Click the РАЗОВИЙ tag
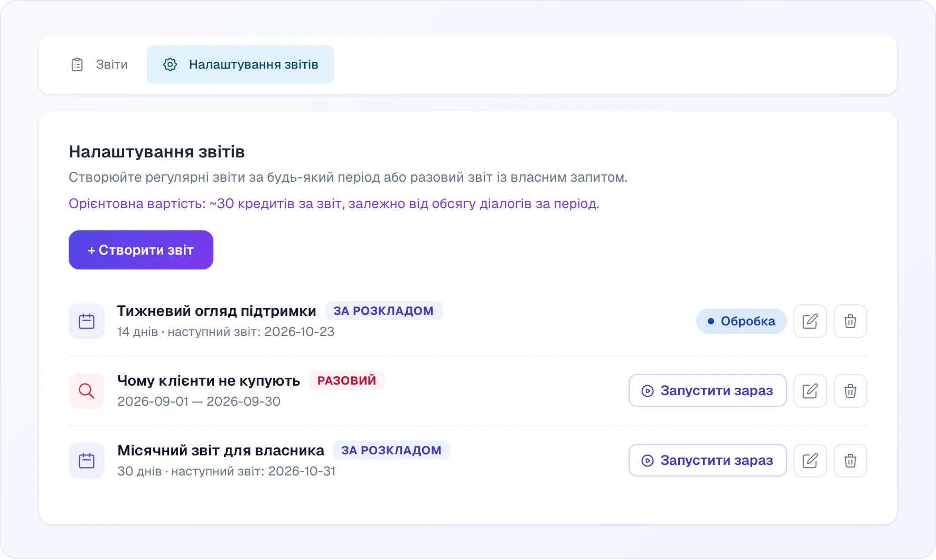 (x=347, y=380)
